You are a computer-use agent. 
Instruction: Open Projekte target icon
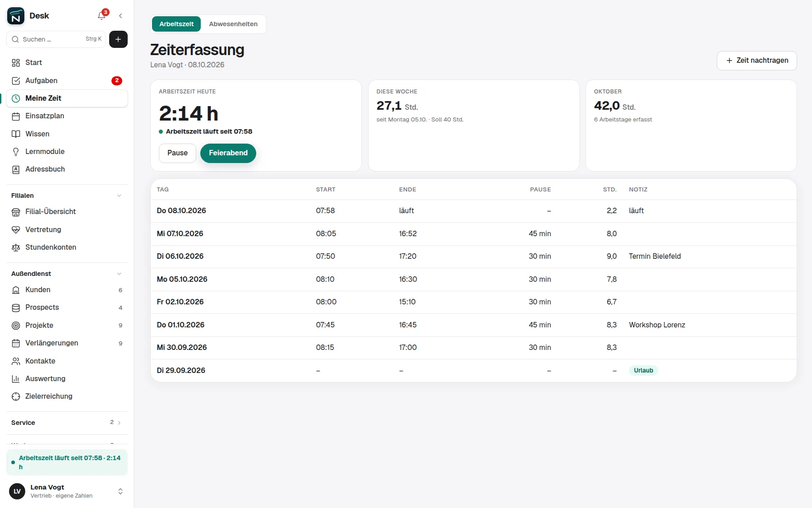pos(16,326)
